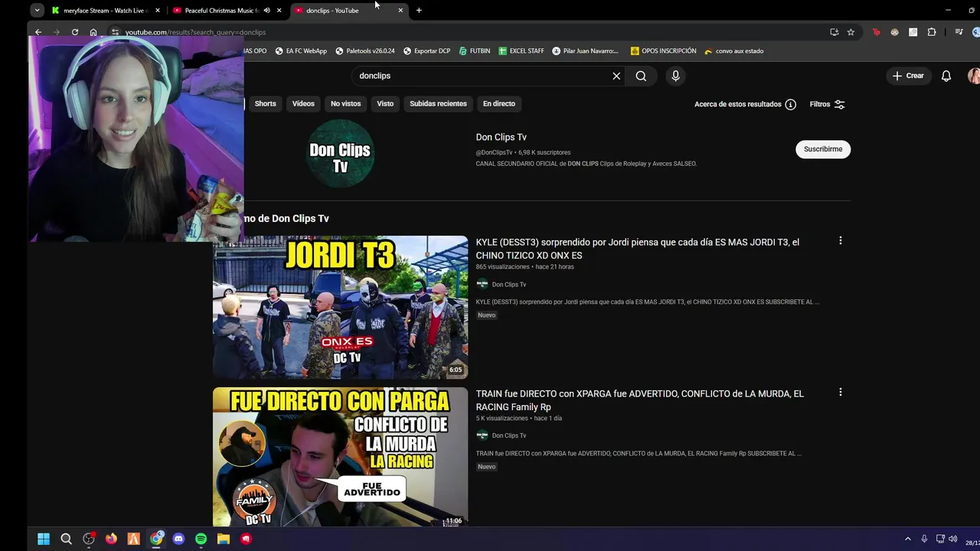Open the JORDI T3 video thumbnail
The width and height of the screenshot is (980, 551).
(x=340, y=307)
